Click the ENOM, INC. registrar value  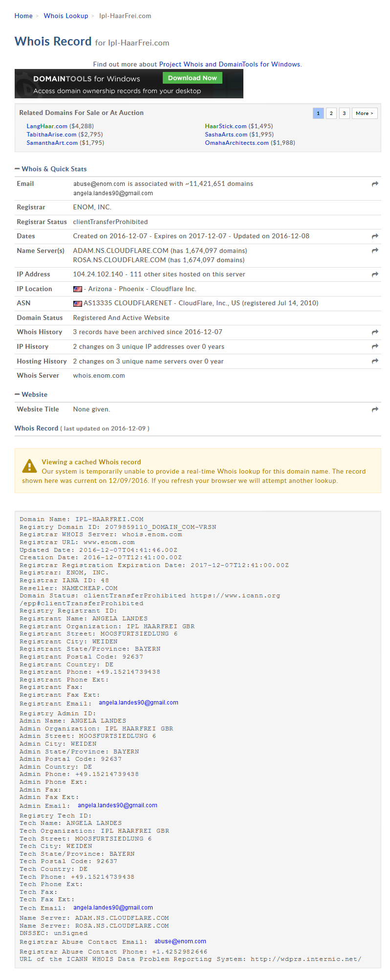click(x=92, y=207)
